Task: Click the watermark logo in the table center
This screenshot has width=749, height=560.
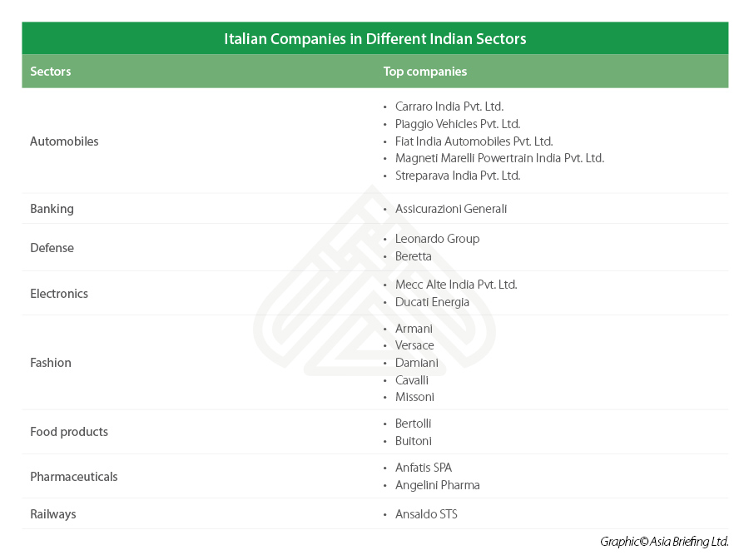Action: pyautogui.click(x=374, y=281)
